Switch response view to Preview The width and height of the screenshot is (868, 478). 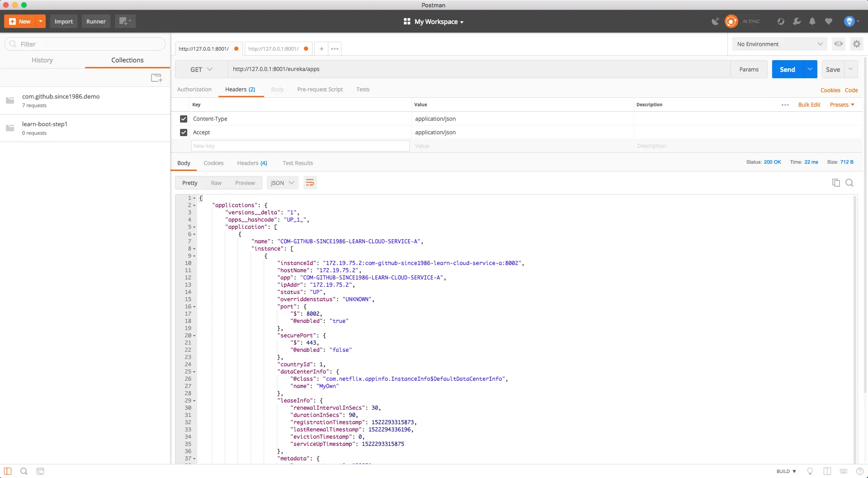tap(245, 183)
